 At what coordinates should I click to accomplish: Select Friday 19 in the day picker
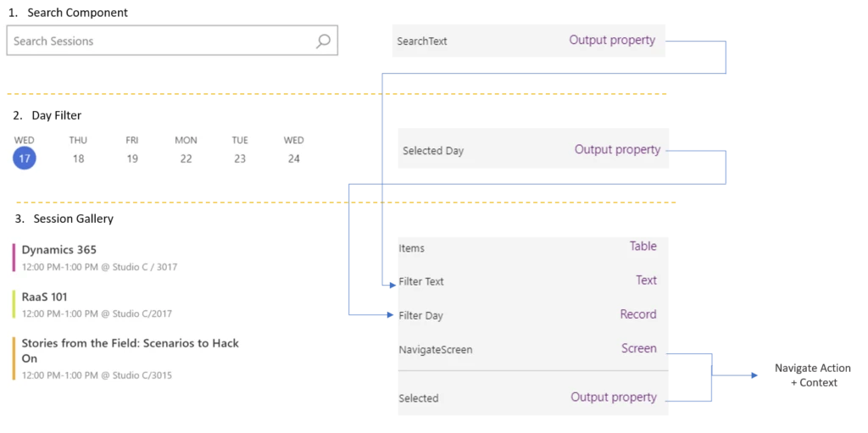pyautogui.click(x=132, y=158)
